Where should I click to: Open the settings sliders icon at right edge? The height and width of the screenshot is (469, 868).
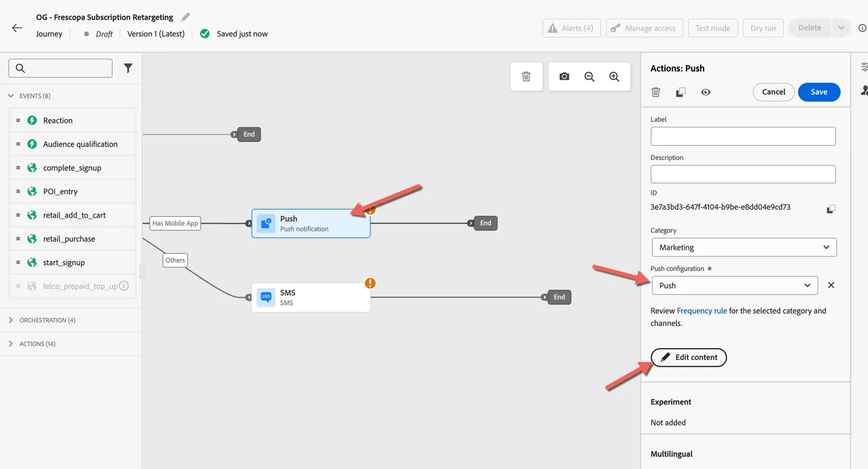pos(864,67)
